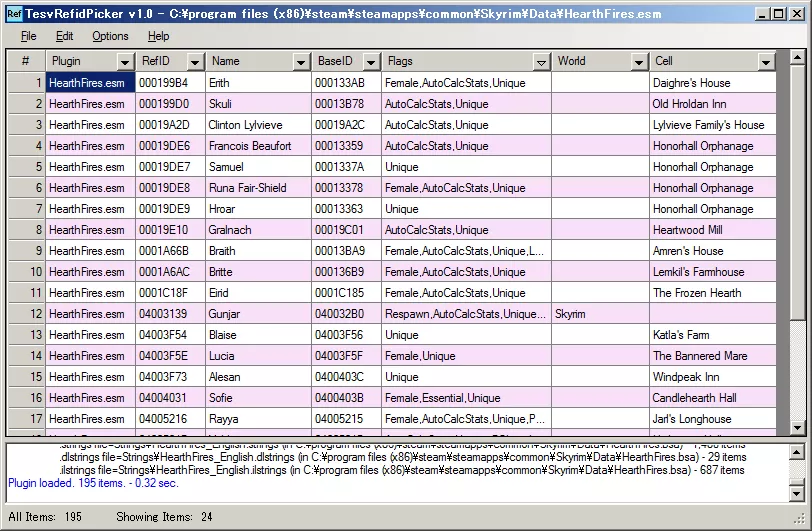Viewport: 812px width, 531px height.
Task: Select the name cell 'Francois Beaufort'
Action: 258,146
